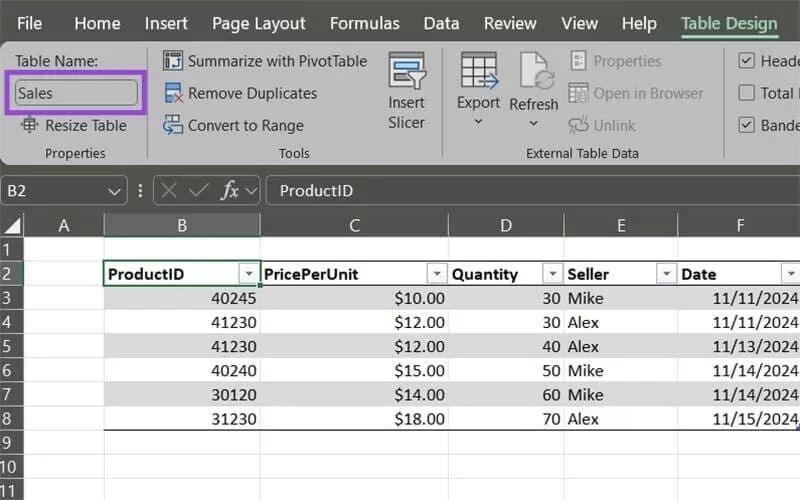Toggle the Banded Rows checkbox
The width and height of the screenshot is (800, 500).
tap(746, 126)
